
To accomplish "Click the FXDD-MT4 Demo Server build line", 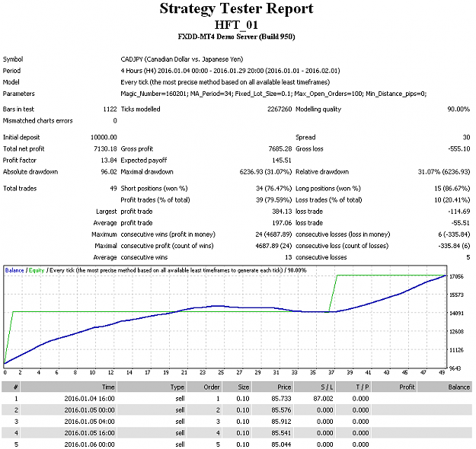I will coord(236,37).
